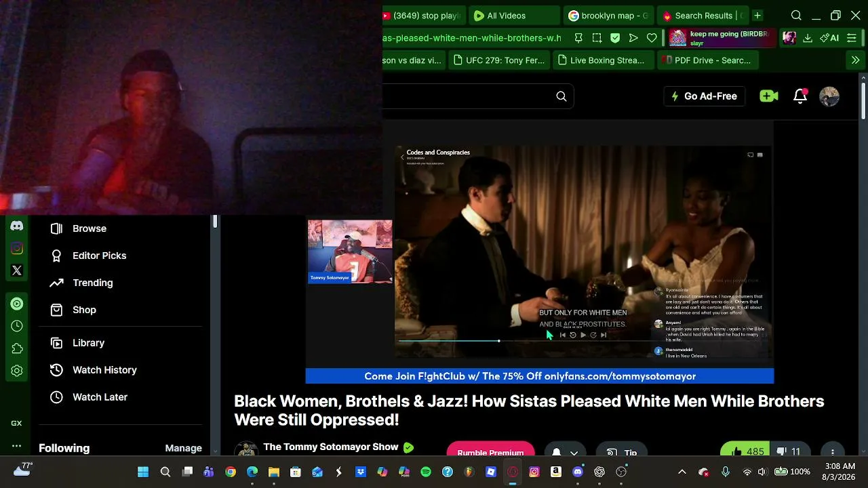Click the Rumble Premium button
Image resolution: width=868 pixels, height=488 pixels.
tap(490, 452)
